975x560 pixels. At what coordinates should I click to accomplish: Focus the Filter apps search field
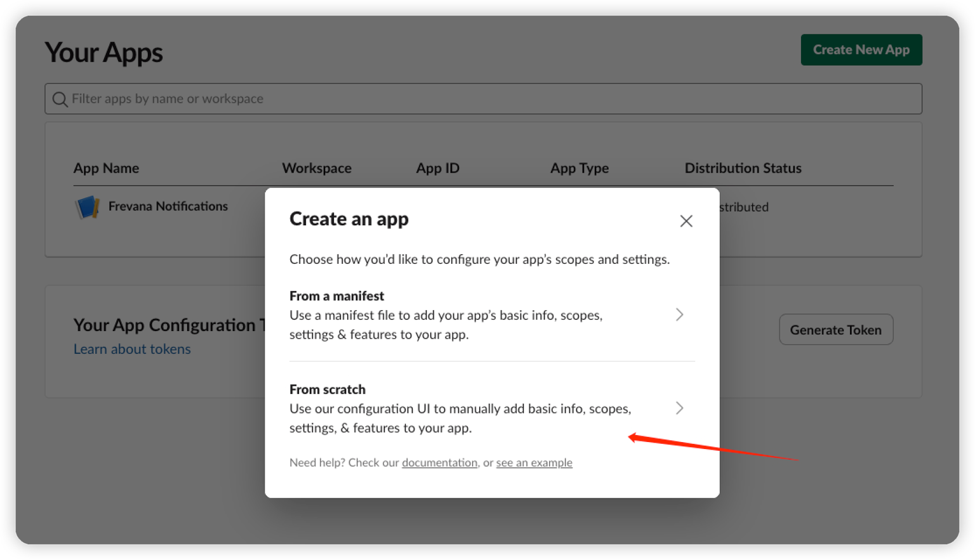click(483, 99)
